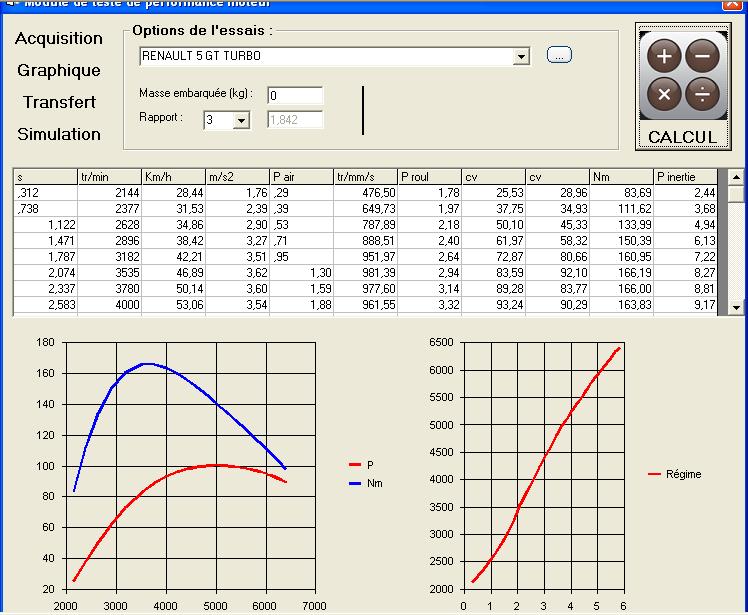Image resolution: width=748 pixels, height=615 pixels.
Task: Switch to the Graphique section
Action: (59, 71)
